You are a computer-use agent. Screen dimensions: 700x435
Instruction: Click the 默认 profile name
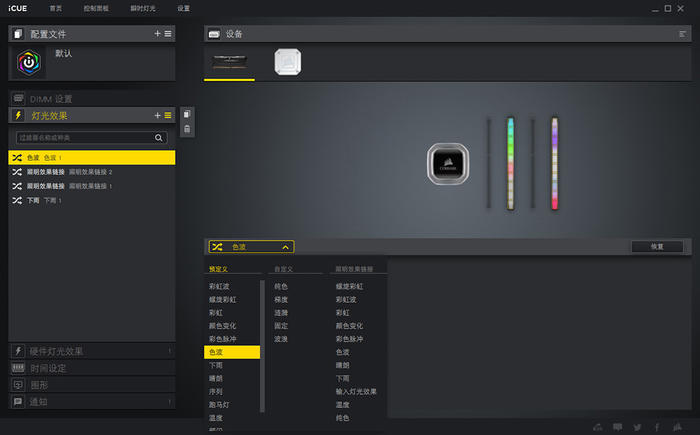[x=63, y=54]
